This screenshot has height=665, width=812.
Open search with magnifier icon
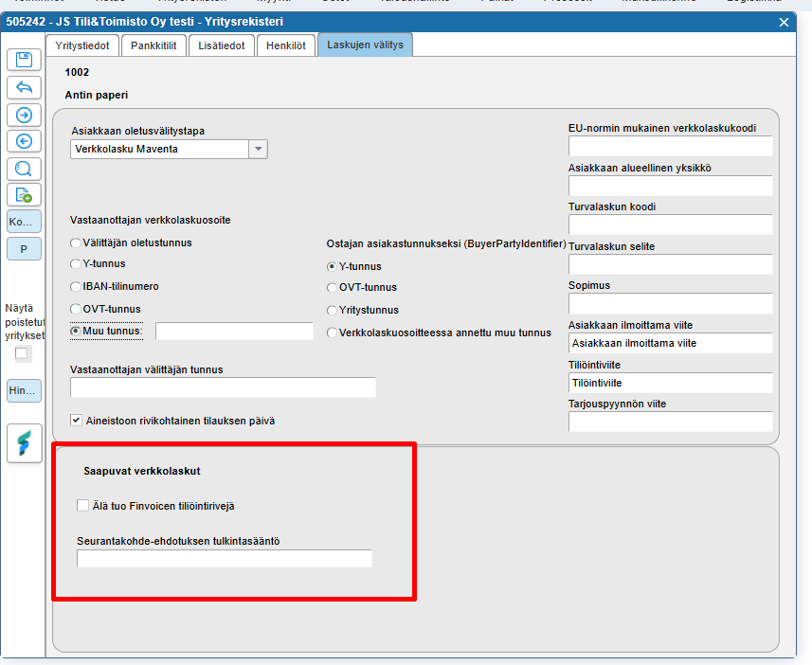pyautogui.click(x=24, y=169)
